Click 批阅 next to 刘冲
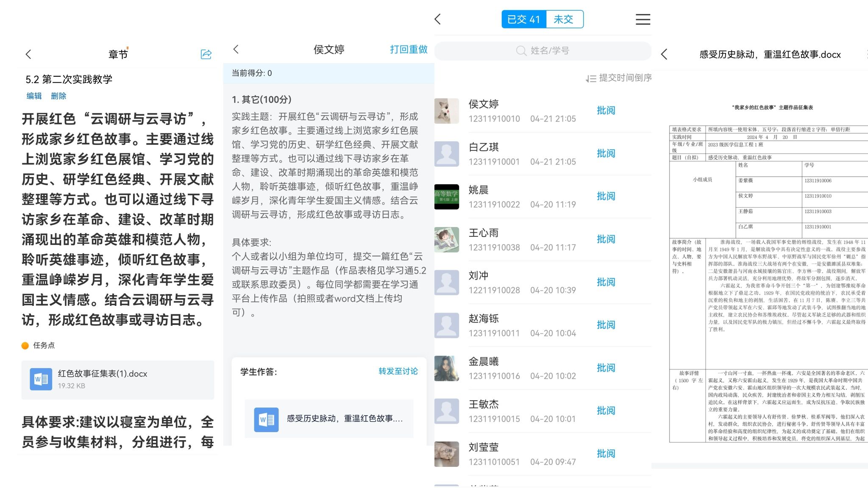 coord(606,282)
